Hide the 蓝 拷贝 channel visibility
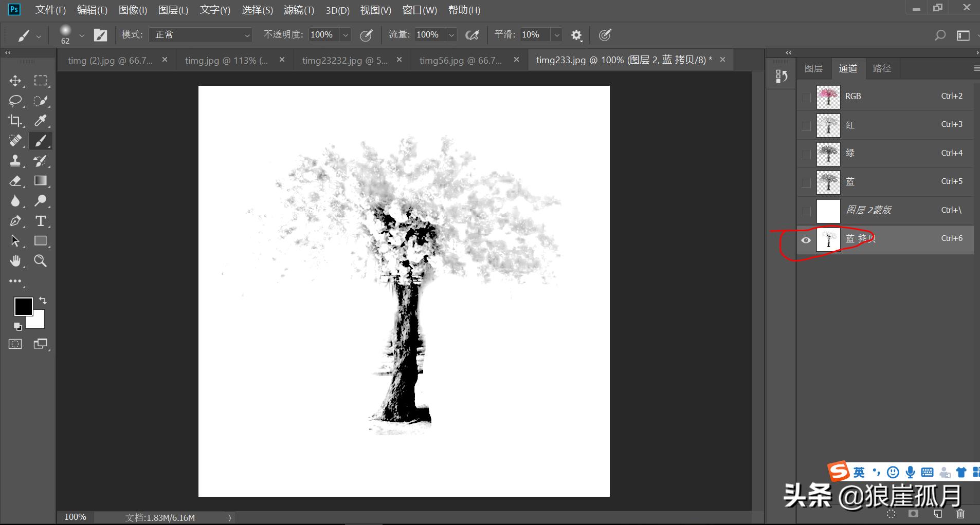This screenshot has width=980, height=525. pyautogui.click(x=806, y=240)
